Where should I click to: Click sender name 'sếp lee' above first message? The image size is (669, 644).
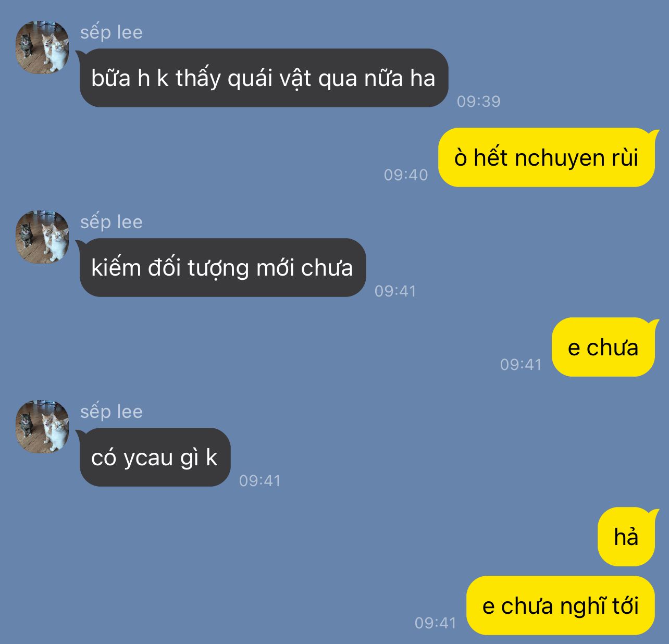pyautogui.click(x=111, y=32)
